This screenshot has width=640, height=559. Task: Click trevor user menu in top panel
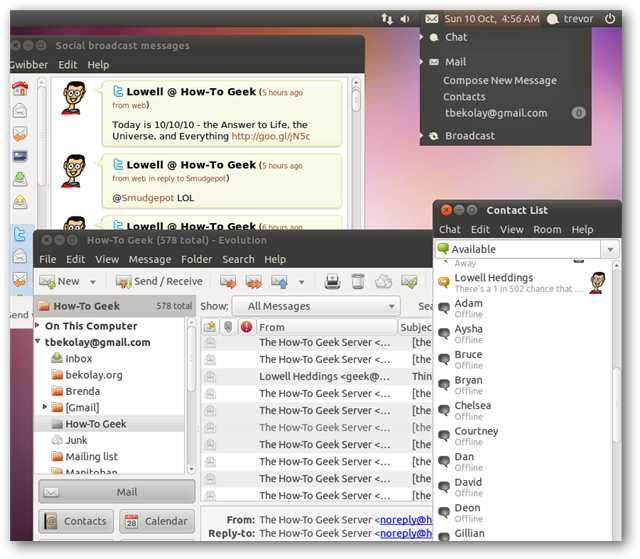coord(570,19)
